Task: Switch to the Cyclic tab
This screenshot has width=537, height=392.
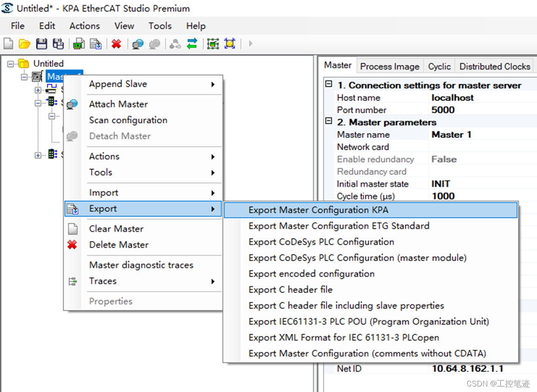Action: coord(440,66)
